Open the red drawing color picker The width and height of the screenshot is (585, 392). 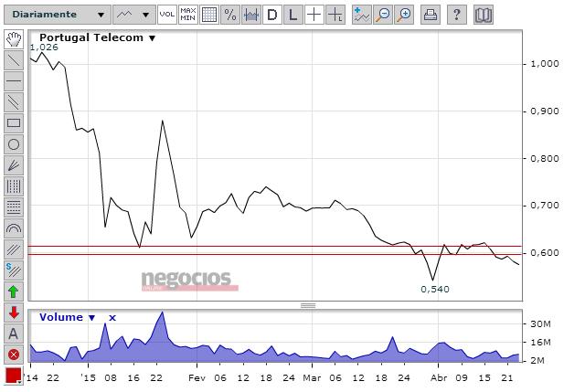[14, 376]
